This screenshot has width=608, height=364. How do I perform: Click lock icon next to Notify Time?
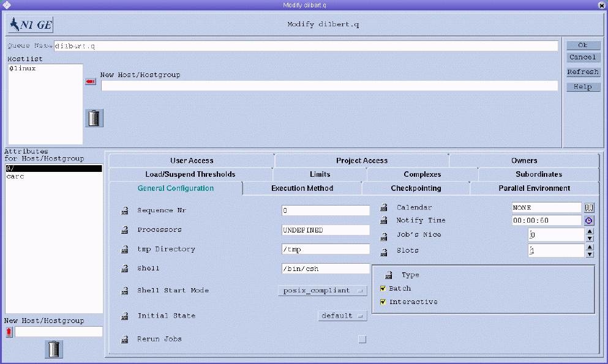coord(383,220)
